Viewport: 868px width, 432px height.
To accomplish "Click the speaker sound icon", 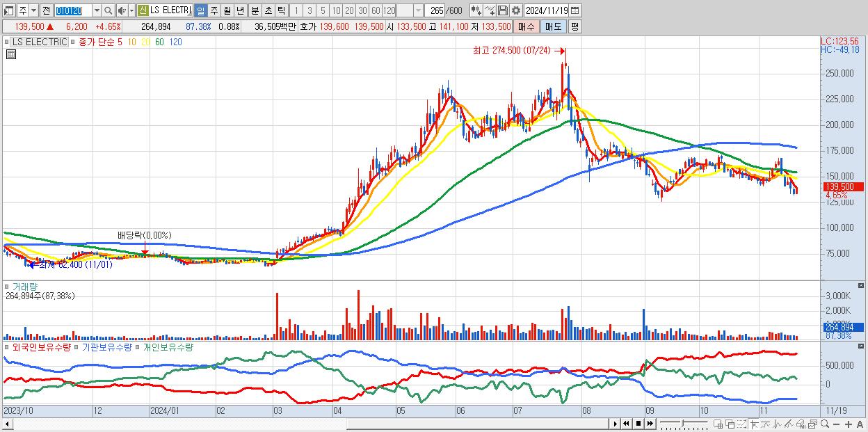I will (122, 10).
